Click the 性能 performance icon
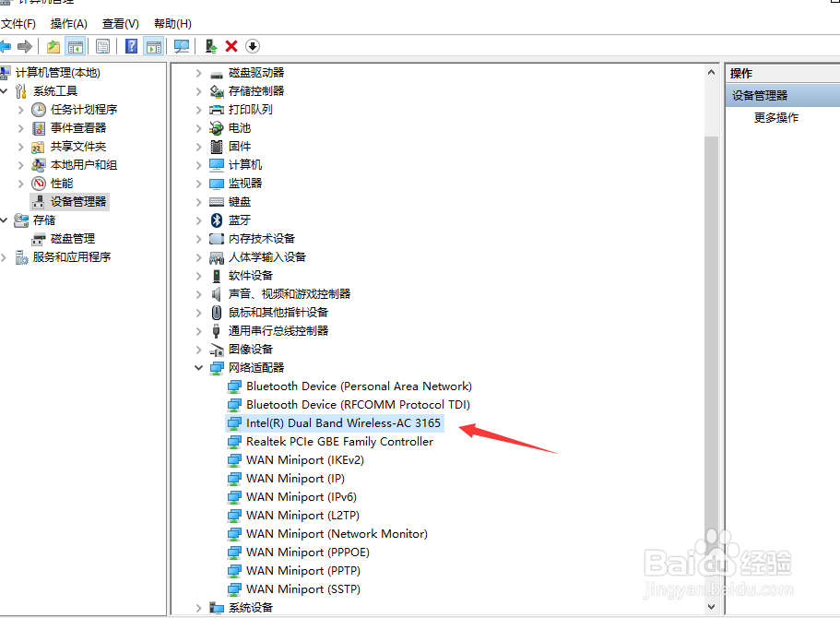 [x=39, y=184]
